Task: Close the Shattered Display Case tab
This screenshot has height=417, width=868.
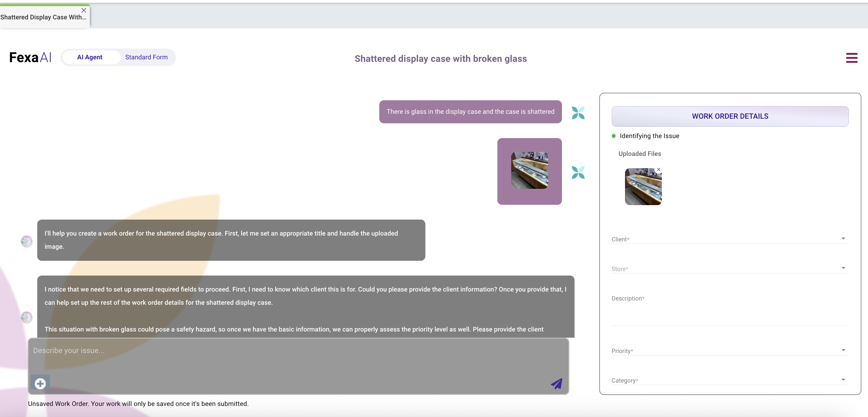Action: 84,10
